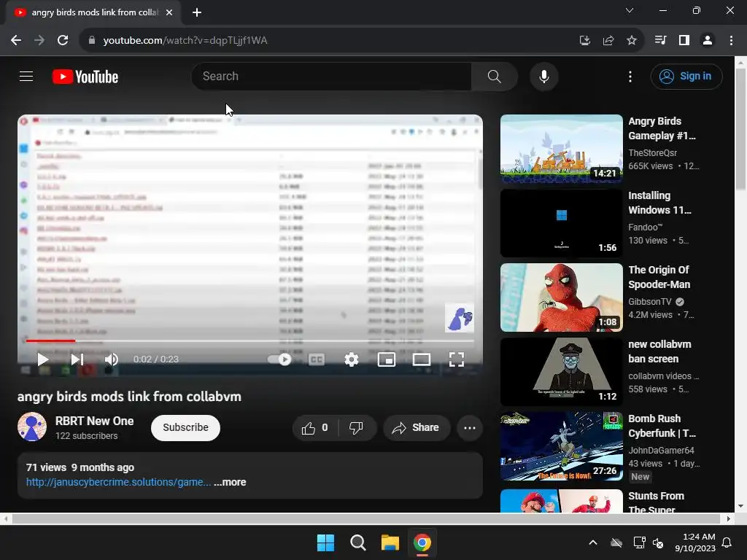This screenshot has width=747, height=560.
Task: Open Windows Start menu
Action: pyautogui.click(x=326, y=542)
